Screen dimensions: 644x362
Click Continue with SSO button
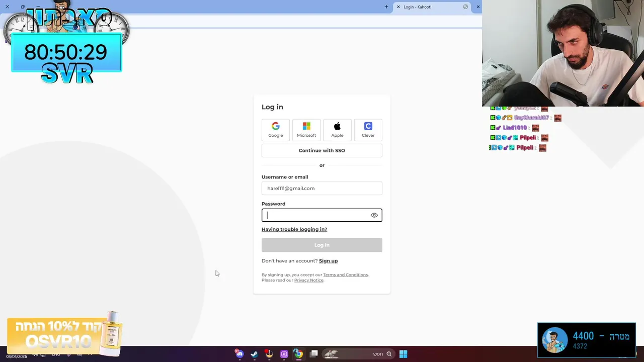point(322,150)
